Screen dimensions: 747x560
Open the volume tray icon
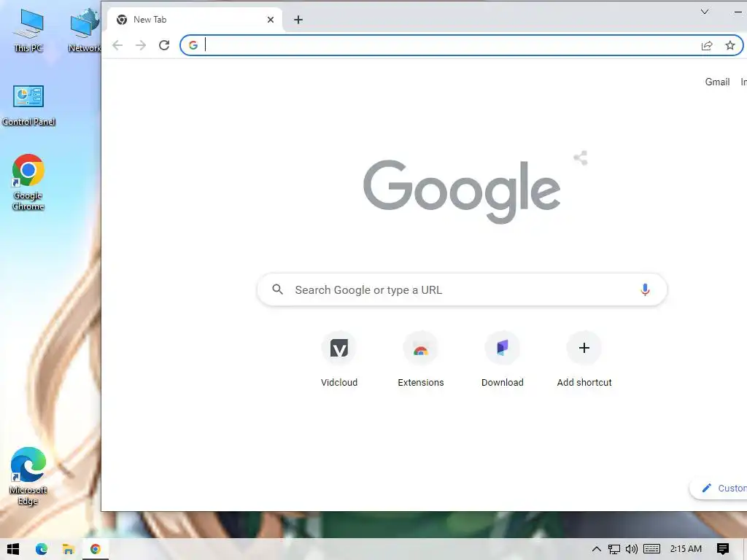point(632,549)
